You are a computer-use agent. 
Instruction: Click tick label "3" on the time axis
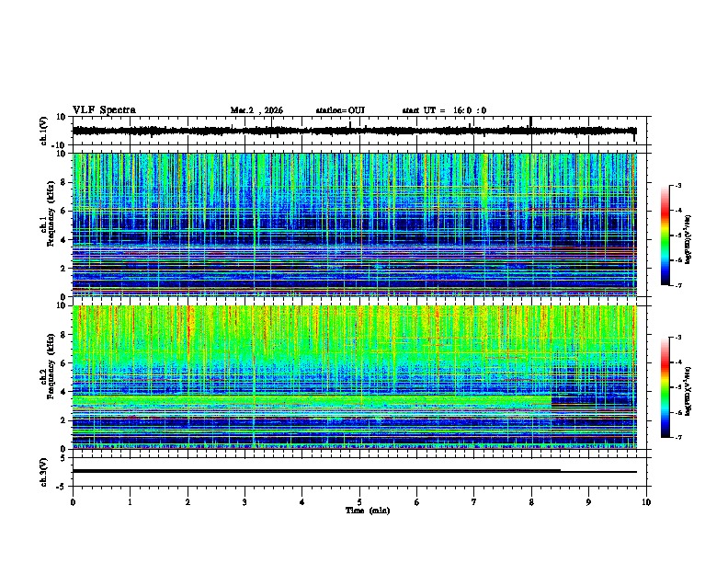[x=245, y=502]
